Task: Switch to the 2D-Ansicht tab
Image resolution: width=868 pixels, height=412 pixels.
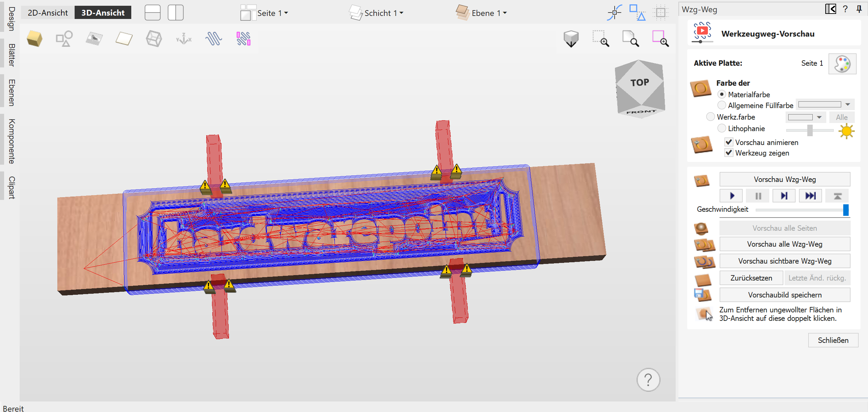Action: [x=47, y=13]
